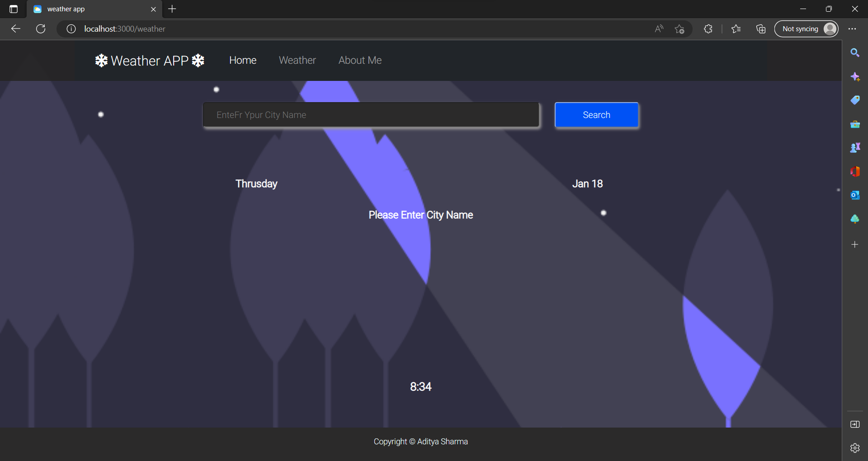Screen dimensions: 868x461
Task: Click the plus icon to customize sidebar
Action: (x=854, y=245)
